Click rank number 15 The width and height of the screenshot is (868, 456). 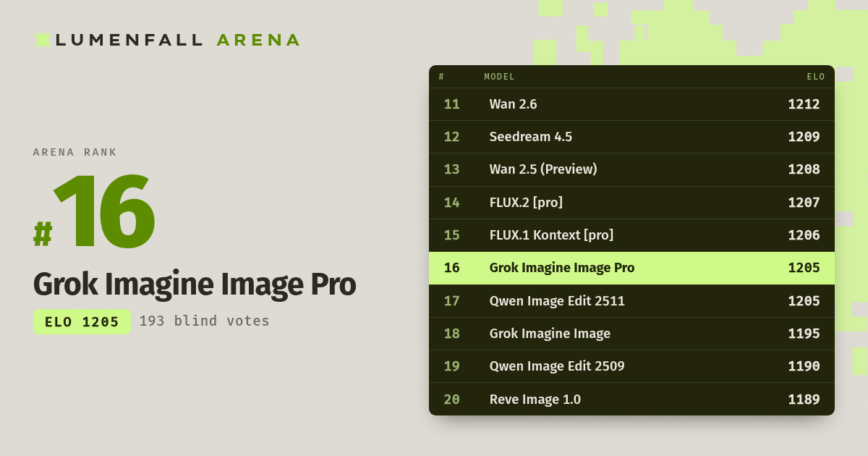[452, 235]
